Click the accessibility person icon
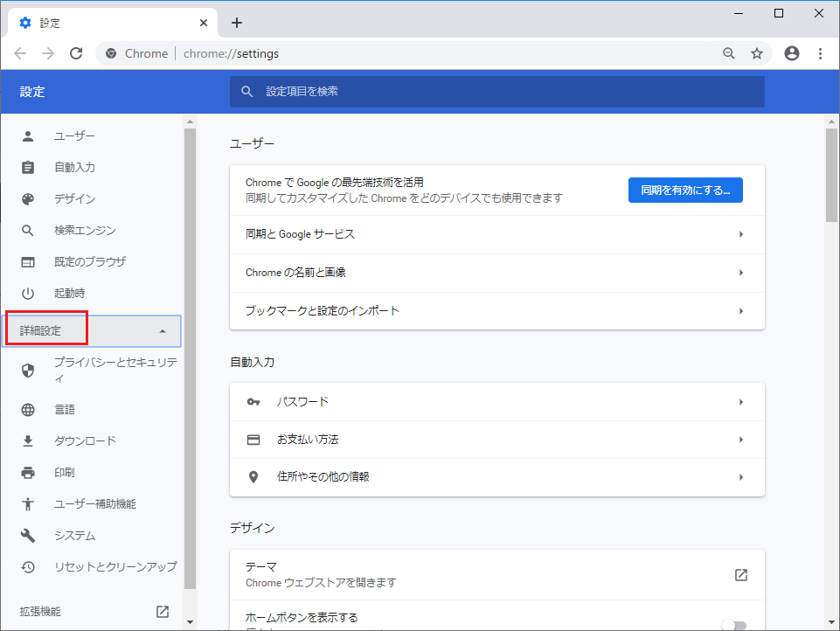The height and width of the screenshot is (631, 840). (28, 504)
